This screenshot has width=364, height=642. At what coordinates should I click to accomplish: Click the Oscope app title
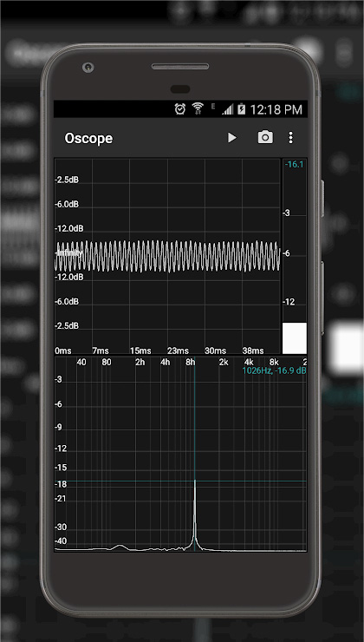tap(88, 139)
